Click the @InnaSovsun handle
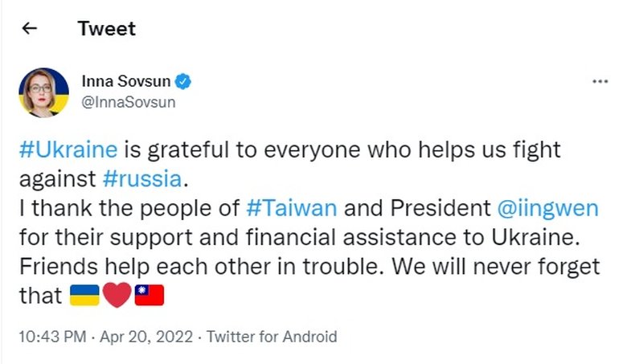Viewport: 627px width, 364px height. (x=129, y=103)
